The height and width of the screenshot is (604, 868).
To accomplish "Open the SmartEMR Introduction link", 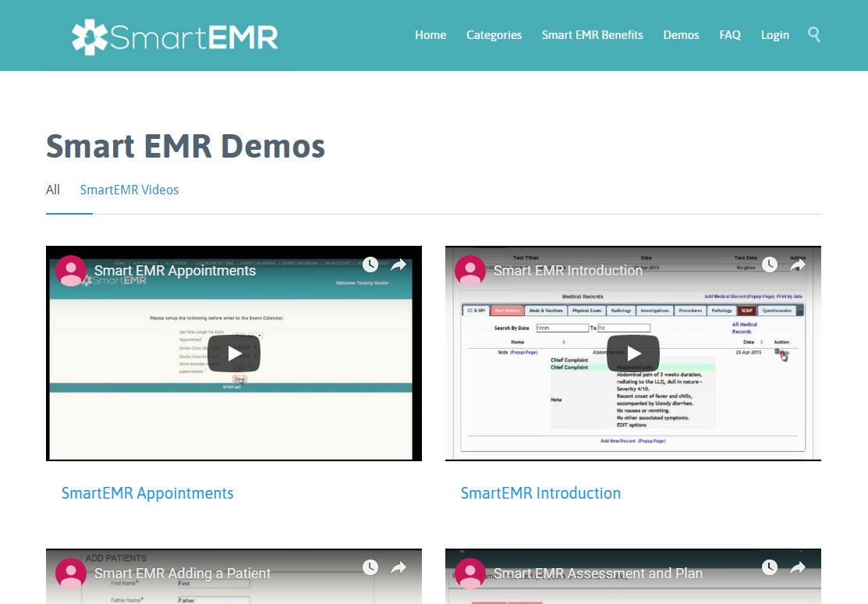I will coord(540,493).
